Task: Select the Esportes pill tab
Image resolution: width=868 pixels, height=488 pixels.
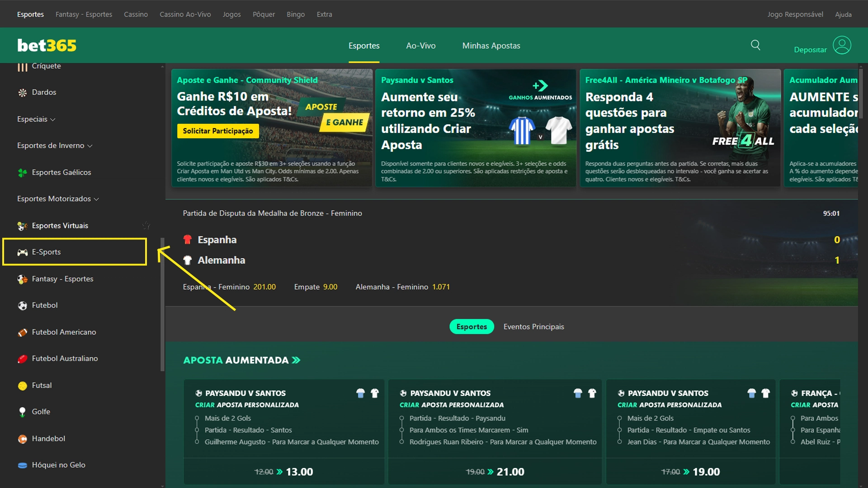Action: point(472,327)
